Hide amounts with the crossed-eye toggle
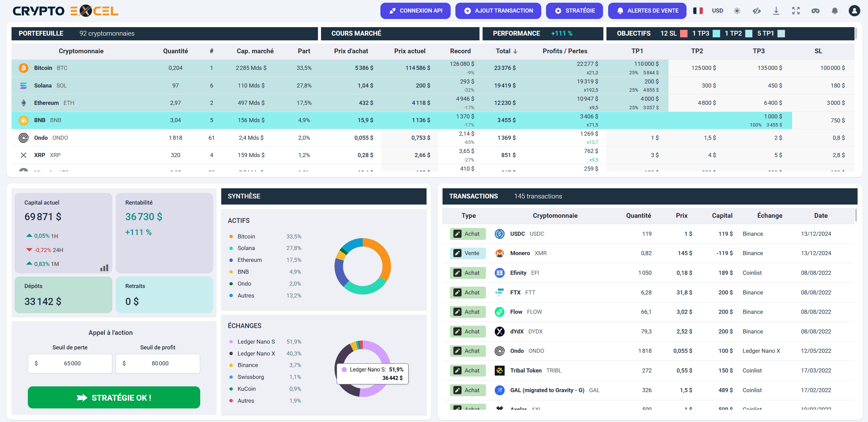This screenshot has width=868, height=422. pos(757,11)
